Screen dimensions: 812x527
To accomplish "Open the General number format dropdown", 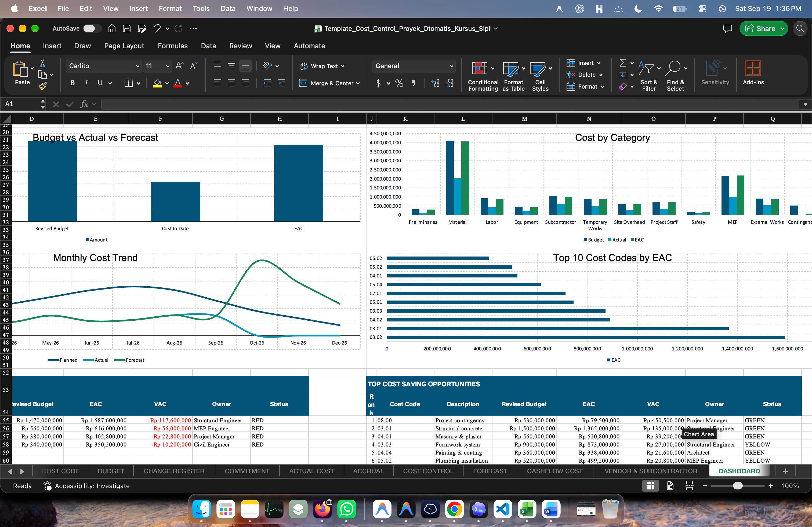I will pos(451,66).
